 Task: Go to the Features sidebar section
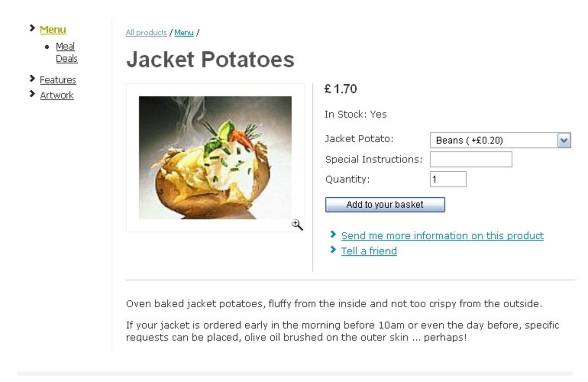(58, 80)
